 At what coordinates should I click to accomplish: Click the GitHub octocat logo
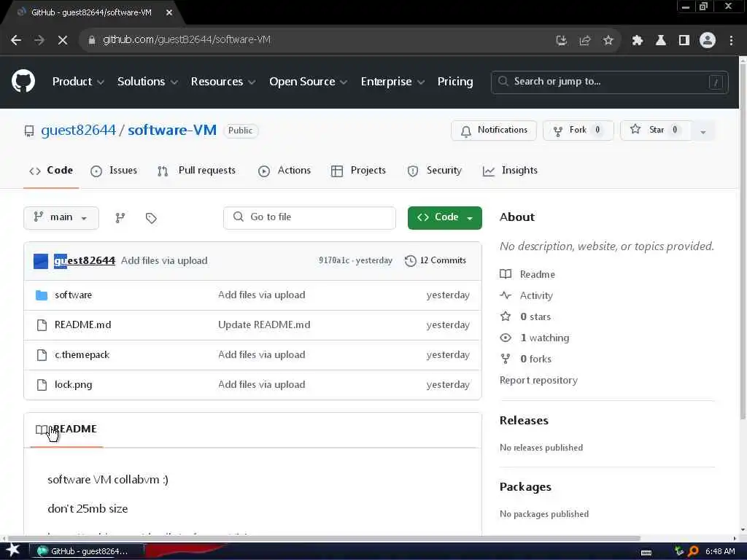point(23,82)
